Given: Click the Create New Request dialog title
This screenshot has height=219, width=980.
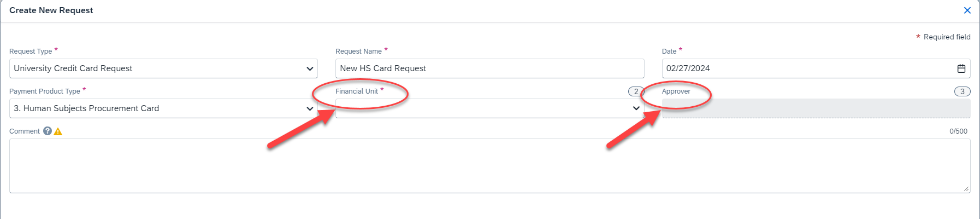Looking at the screenshot, I should pos(51,10).
